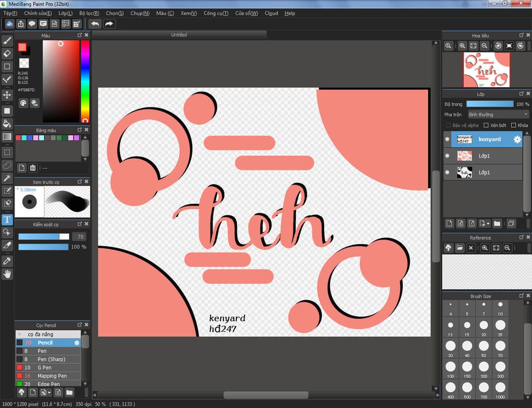Undock the Hoa tiêu navigator panel
The height and width of the screenshot is (408, 532).
[522, 35]
